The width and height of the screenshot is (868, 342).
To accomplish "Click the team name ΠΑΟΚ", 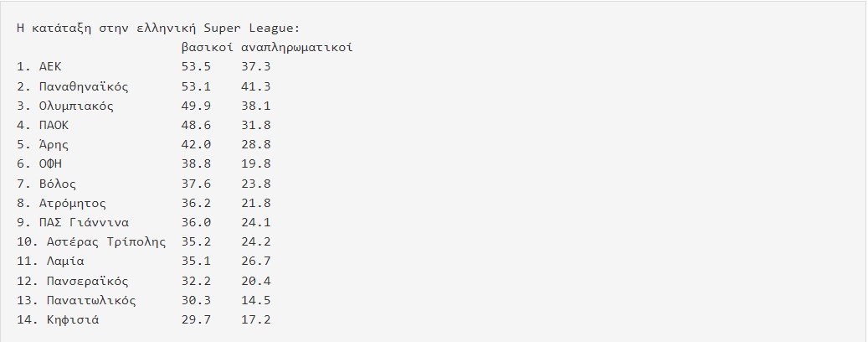I will click(54, 125).
